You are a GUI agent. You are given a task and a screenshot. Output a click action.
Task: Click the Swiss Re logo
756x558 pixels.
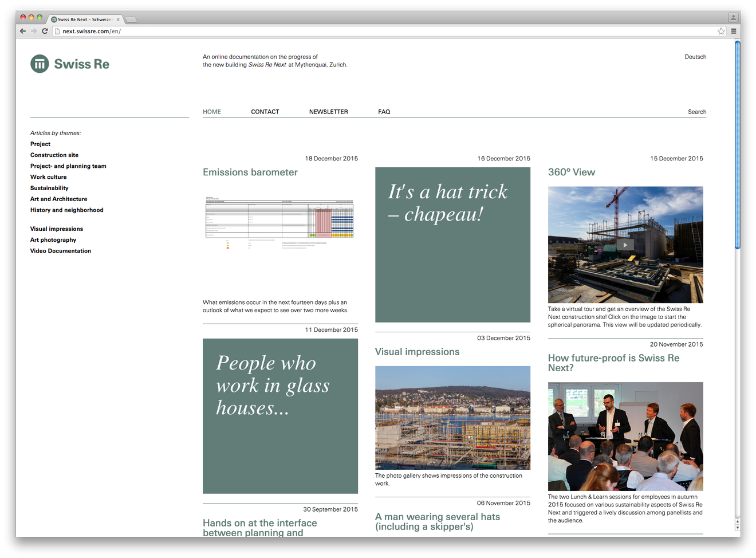[x=70, y=64]
